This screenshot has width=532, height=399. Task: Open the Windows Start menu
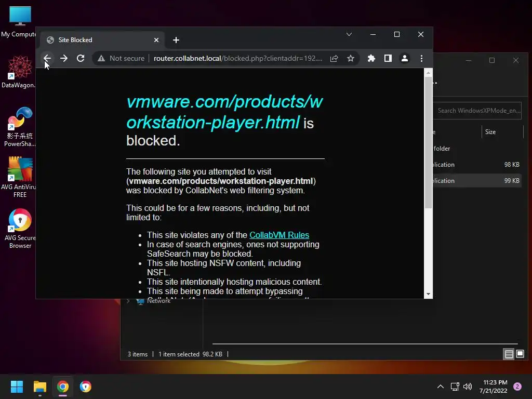point(17,387)
